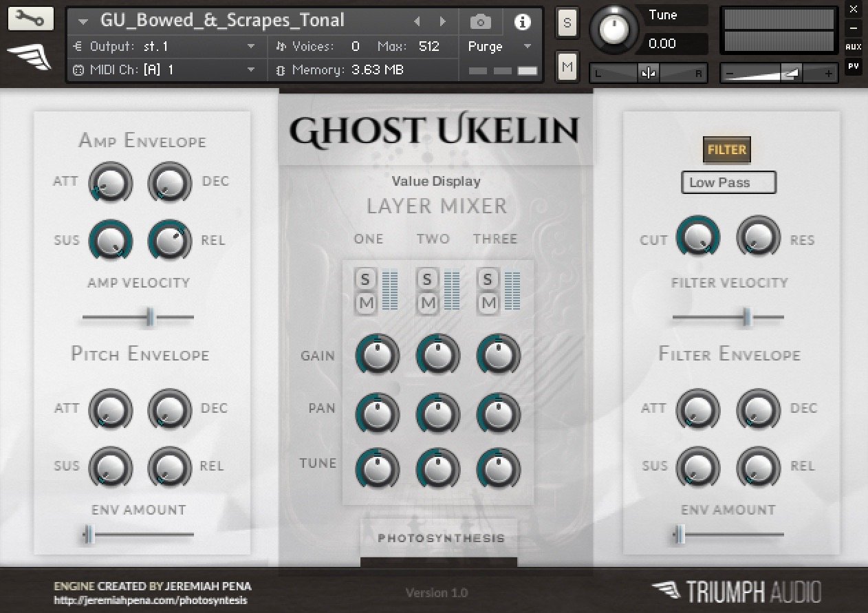
Task: Minimize instrument with the header dash button
Action: tap(854, 28)
